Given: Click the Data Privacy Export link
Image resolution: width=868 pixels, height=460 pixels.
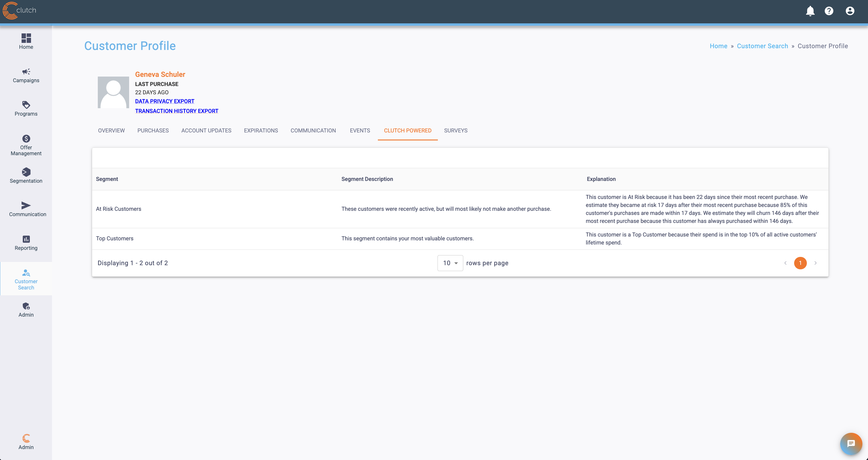Looking at the screenshot, I should (x=165, y=101).
